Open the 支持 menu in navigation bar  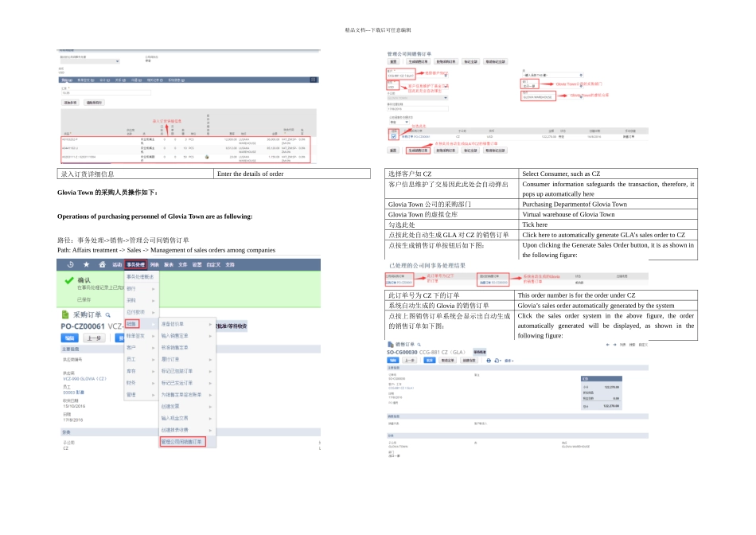point(230,265)
